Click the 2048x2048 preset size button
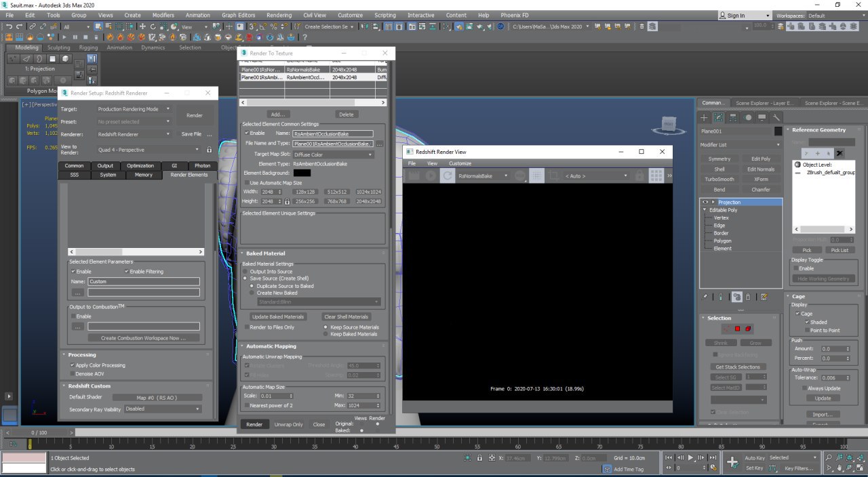868x477 pixels. tap(368, 201)
